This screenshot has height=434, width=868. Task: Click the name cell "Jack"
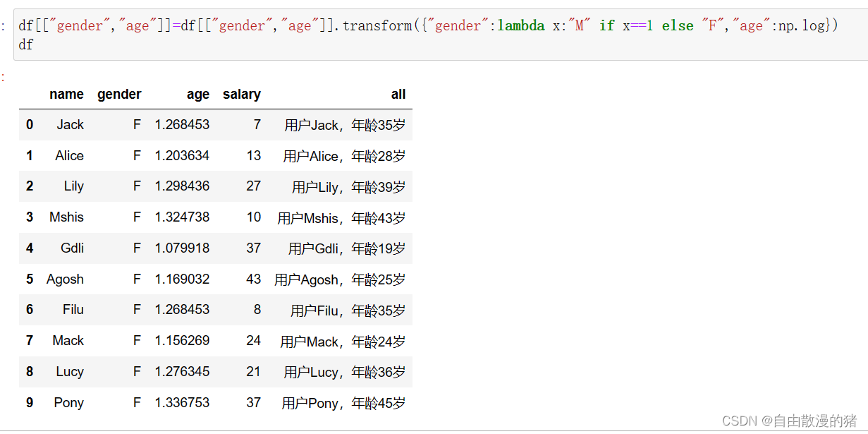coord(71,125)
